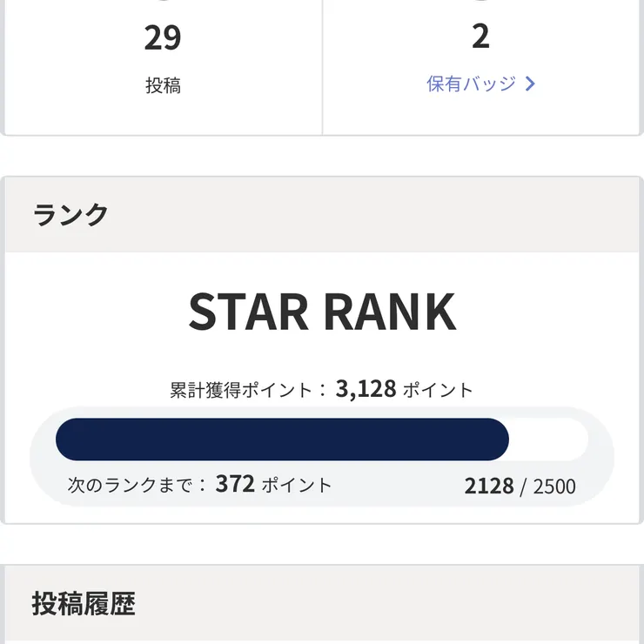The height and width of the screenshot is (644, 644).
Task: Click the unfilled end of progress bar
Action: click(550, 439)
